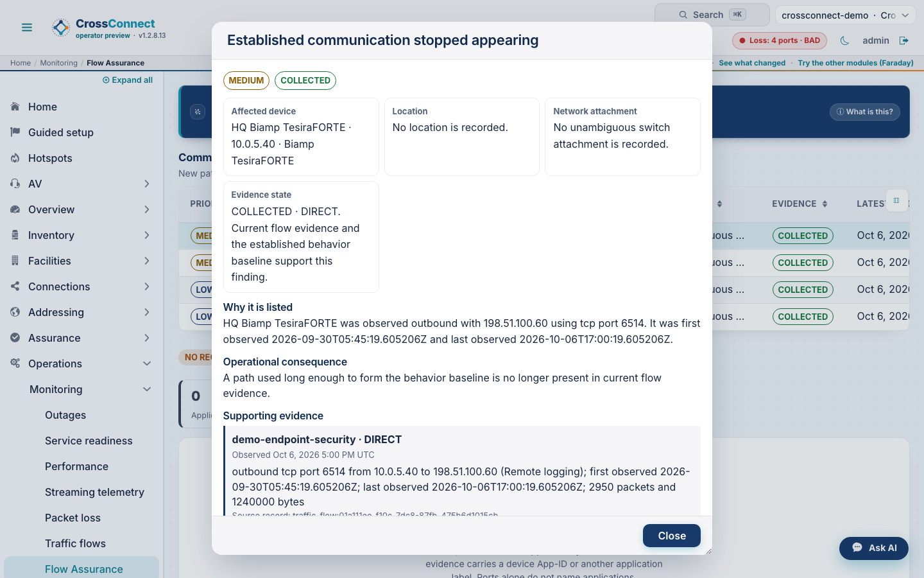Open Try the other modules (Faraday) link
The height and width of the screenshot is (578, 924).
[x=855, y=63]
